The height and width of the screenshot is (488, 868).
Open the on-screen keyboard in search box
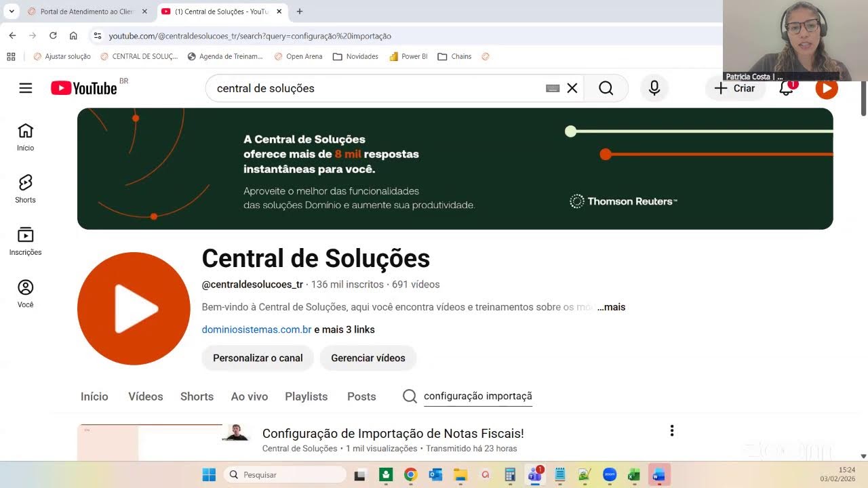553,88
